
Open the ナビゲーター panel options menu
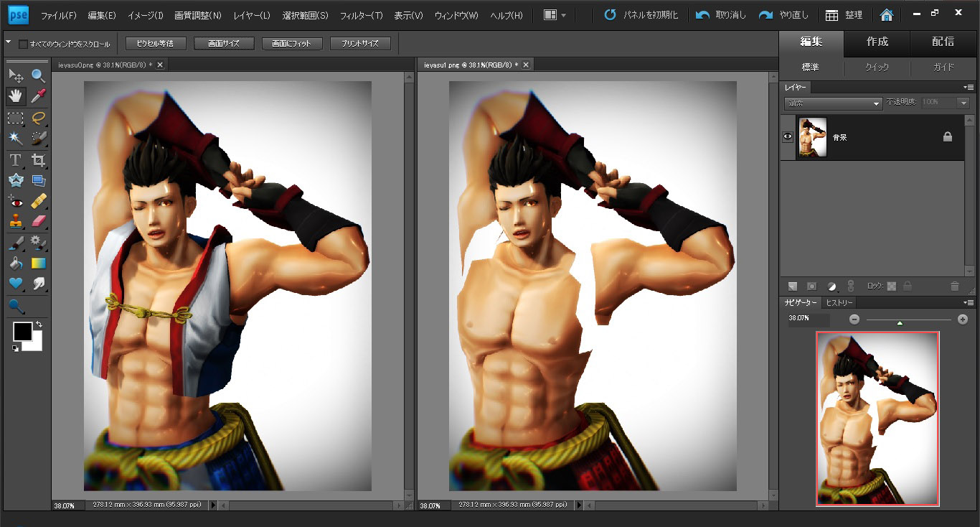[x=969, y=302]
